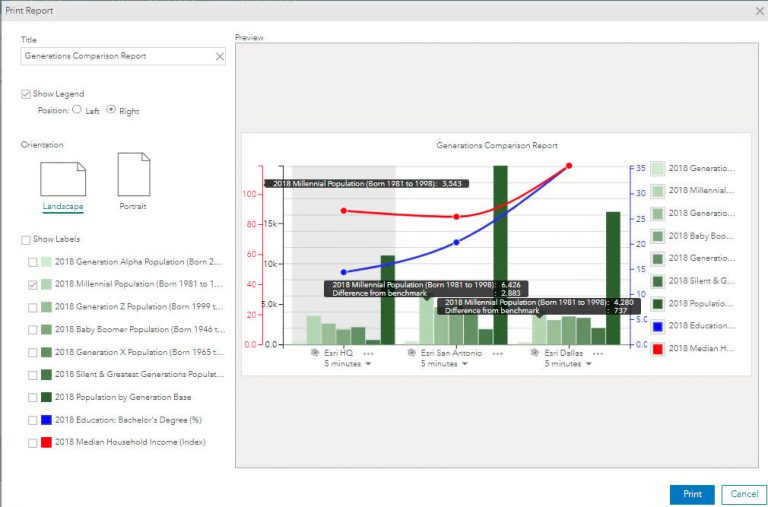768x507 pixels.
Task: Click the red Median Household Income swatch
Action: tap(47, 442)
